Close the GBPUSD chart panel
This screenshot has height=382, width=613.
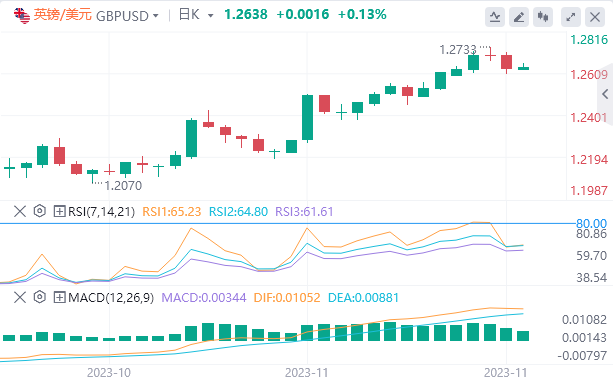[595, 17]
